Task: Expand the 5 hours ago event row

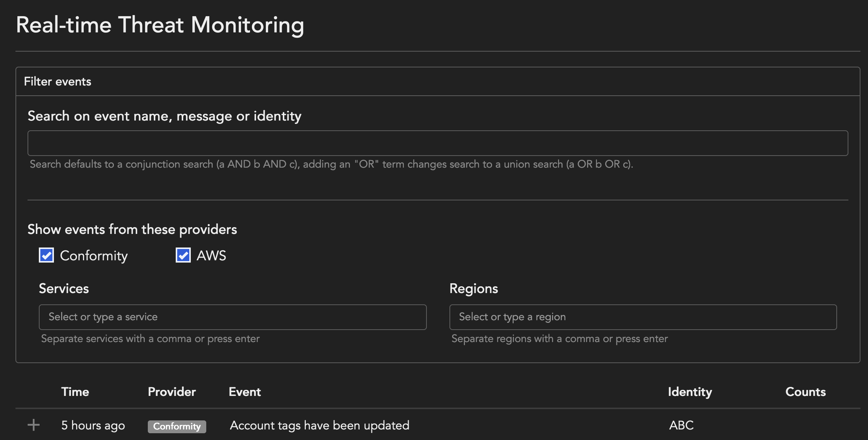Action: tap(34, 425)
